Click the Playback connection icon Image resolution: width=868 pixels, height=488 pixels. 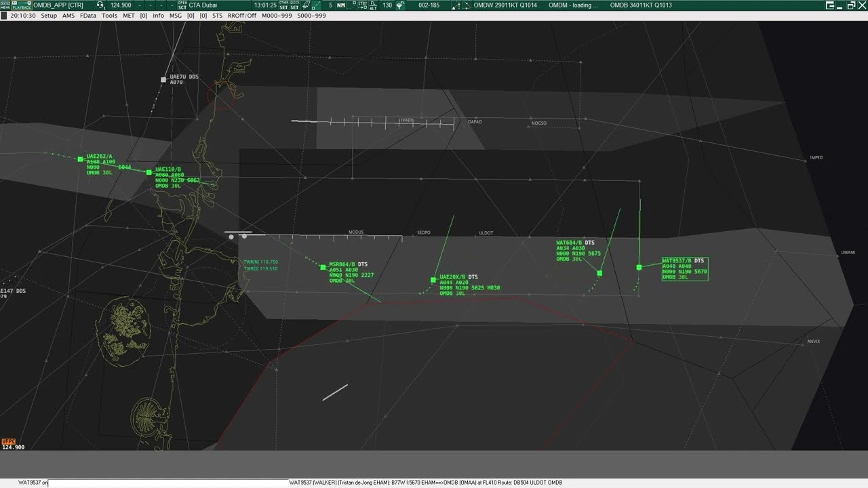[x=22, y=5]
